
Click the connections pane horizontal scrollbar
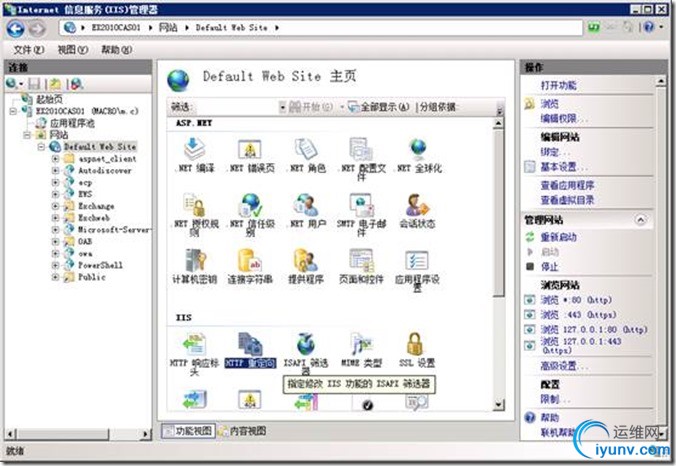coord(63,433)
